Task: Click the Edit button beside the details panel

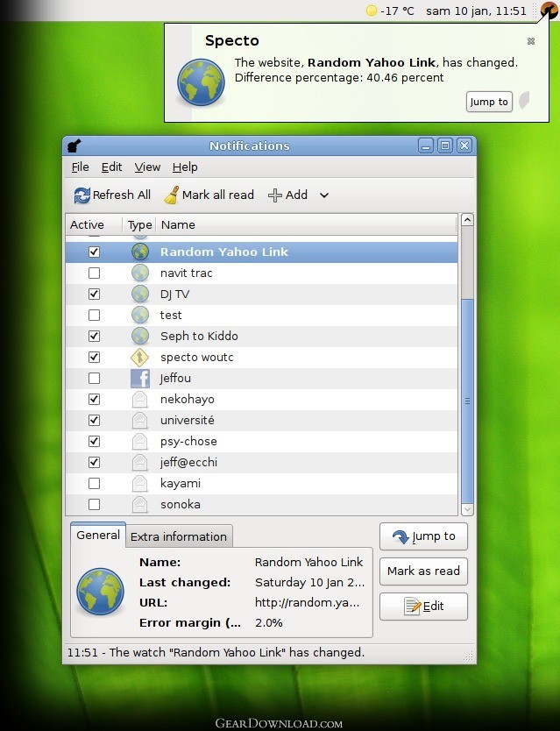Action: (423, 606)
